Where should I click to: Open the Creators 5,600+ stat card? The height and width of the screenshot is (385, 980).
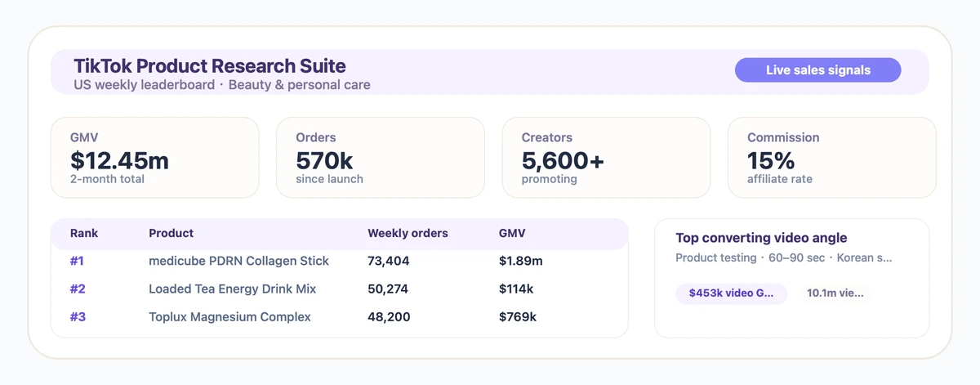click(606, 158)
